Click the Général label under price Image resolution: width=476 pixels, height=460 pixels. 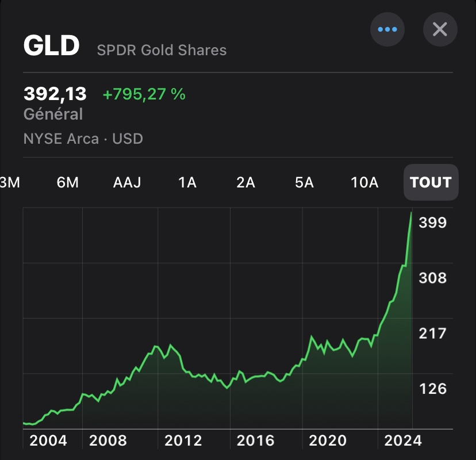pos(53,114)
